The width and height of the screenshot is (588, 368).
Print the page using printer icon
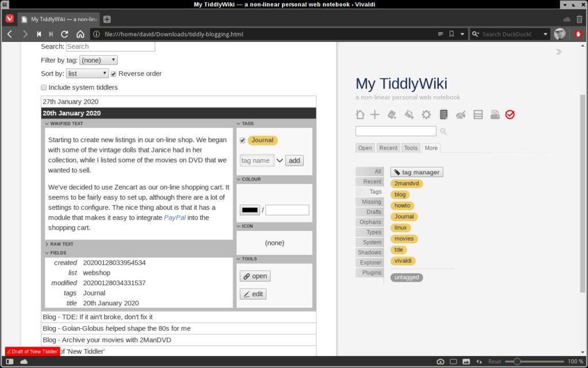[x=495, y=114]
